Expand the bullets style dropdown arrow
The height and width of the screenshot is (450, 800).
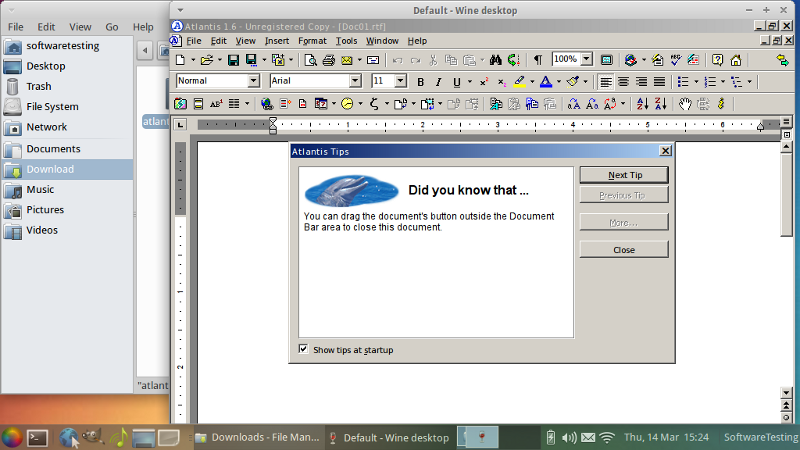click(x=696, y=82)
